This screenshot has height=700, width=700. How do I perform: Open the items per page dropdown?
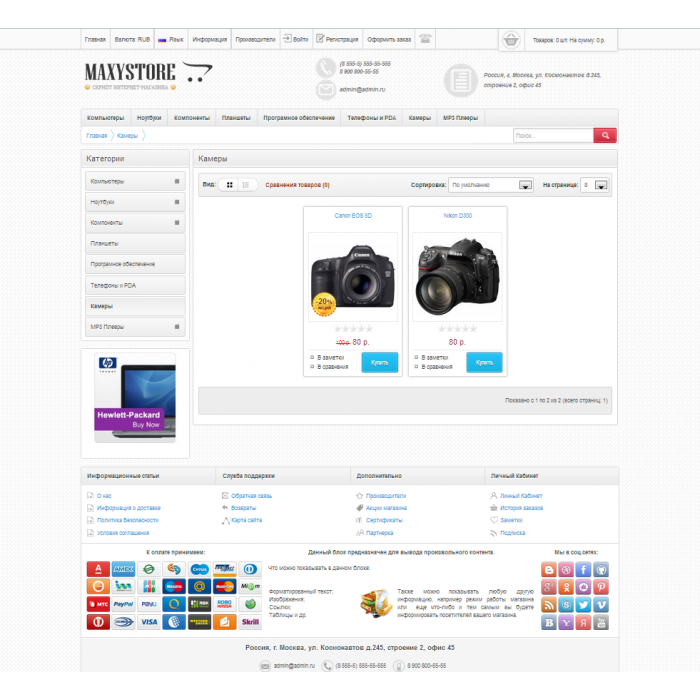click(595, 185)
